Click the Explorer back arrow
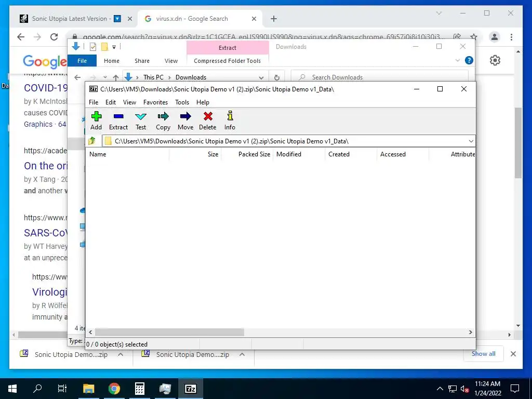This screenshot has width=532, height=399. coord(77,77)
